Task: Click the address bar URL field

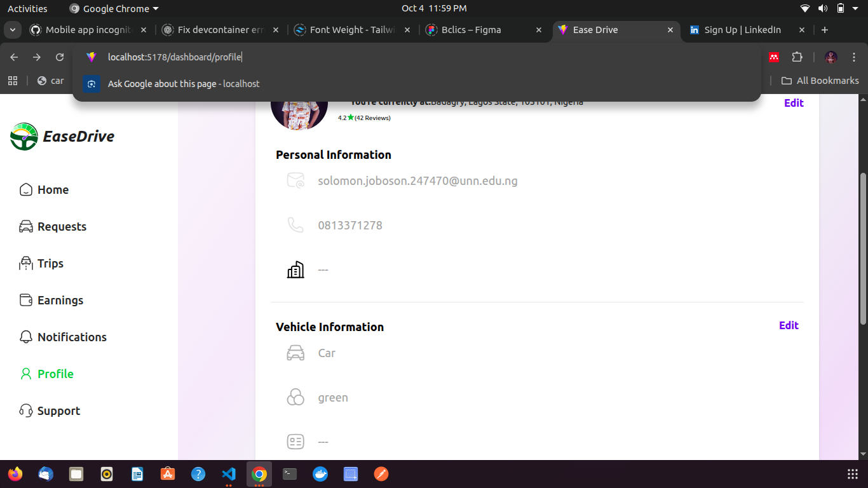Action: pyautogui.click(x=416, y=57)
